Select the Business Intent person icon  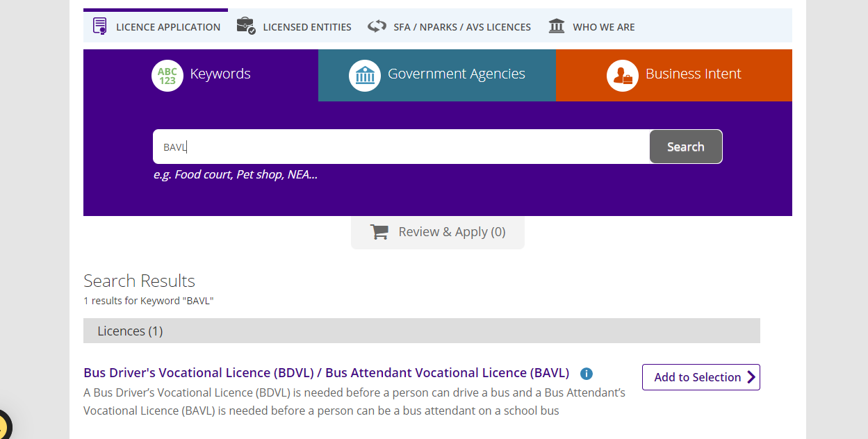[x=623, y=76]
